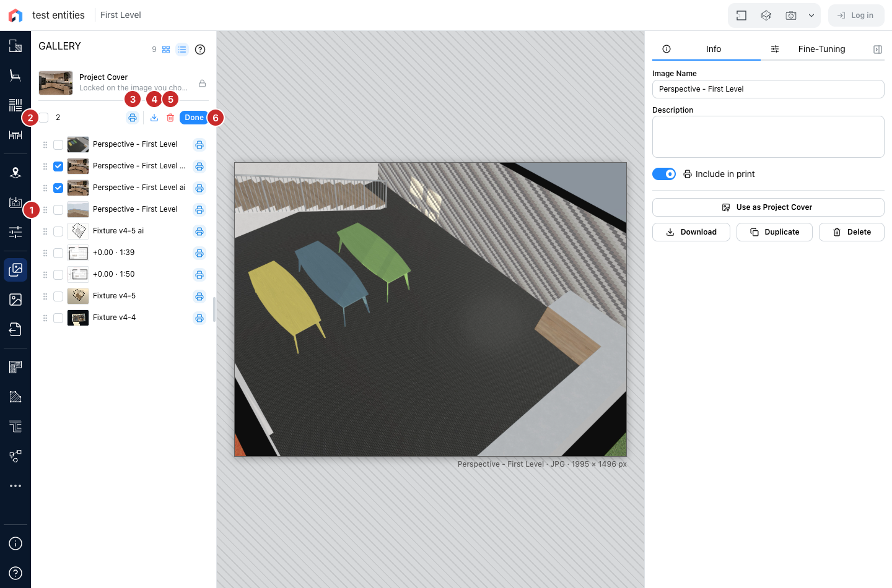This screenshot has width=892, height=588.
Task: Expand the top toolbar view dropdown chevron
Action: pyautogui.click(x=811, y=15)
